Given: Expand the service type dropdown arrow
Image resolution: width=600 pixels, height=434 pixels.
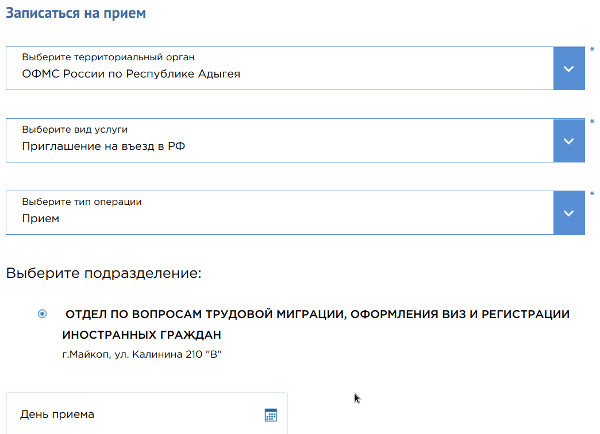Looking at the screenshot, I should pos(569,141).
